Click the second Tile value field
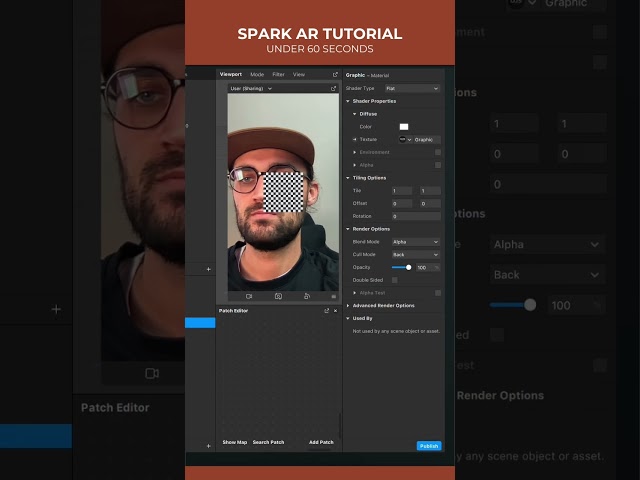Screen dimensions: 640x480 tap(430, 191)
